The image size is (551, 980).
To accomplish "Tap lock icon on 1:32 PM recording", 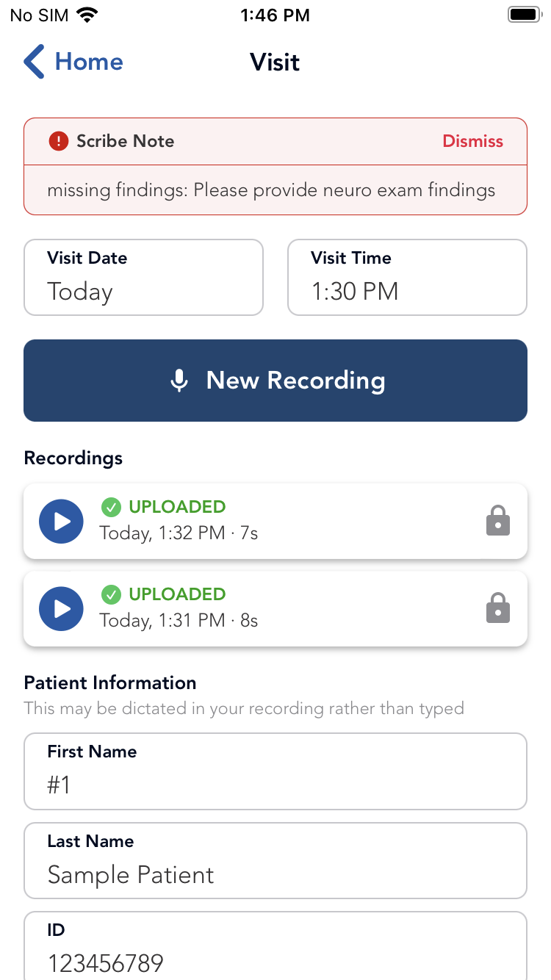I will [x=497, y=521].
